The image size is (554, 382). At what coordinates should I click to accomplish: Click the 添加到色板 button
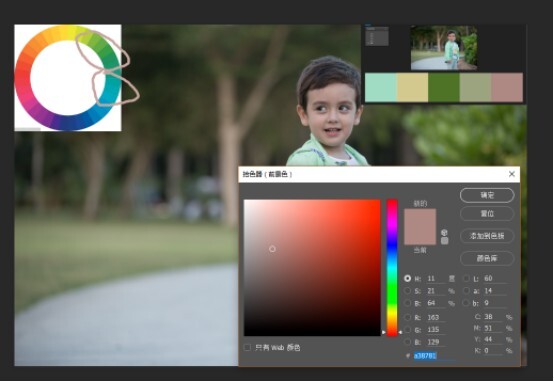[x=487, y=236]
